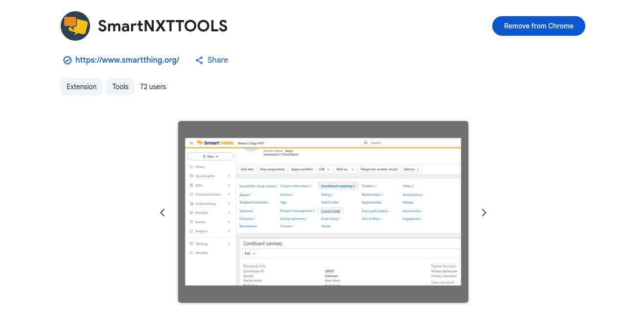The width and height of the screenshot is (644, 314).
Task: Show the next screenshot with right arrow
Action: (x=483, y=212)
